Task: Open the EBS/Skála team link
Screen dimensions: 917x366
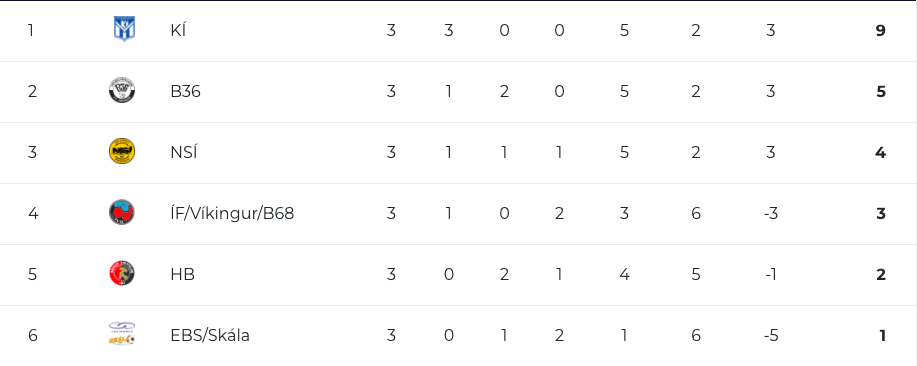Action: tap(210, 336)
